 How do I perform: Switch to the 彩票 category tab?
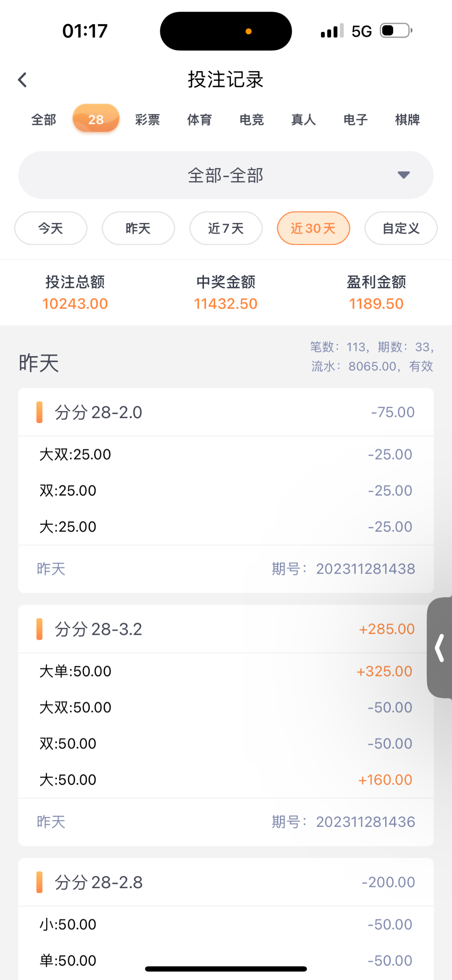coord(148,120)
